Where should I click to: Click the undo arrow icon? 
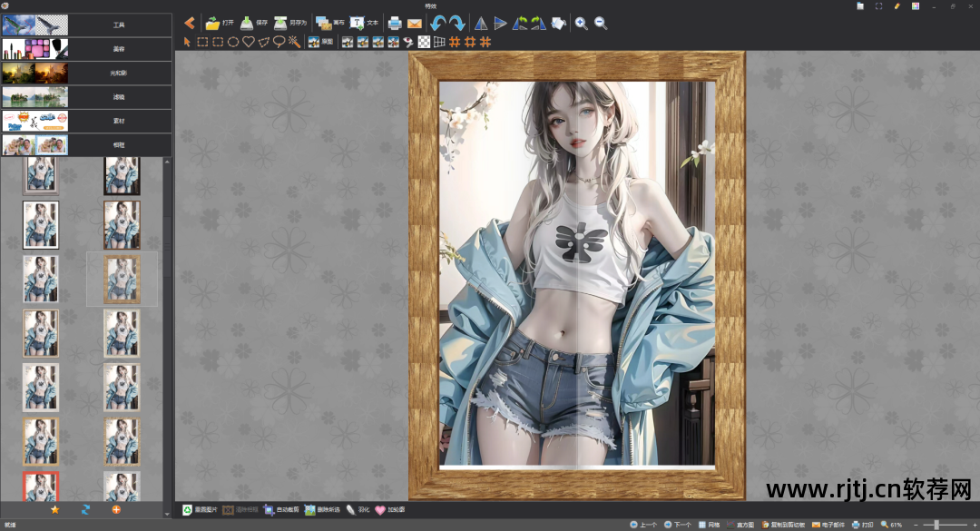(437, 24)
